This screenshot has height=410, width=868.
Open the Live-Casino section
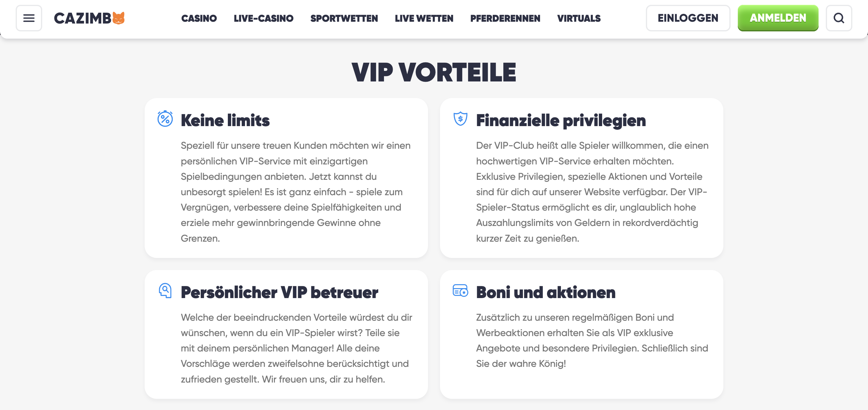pyautogui.click(x=263, y=18)
